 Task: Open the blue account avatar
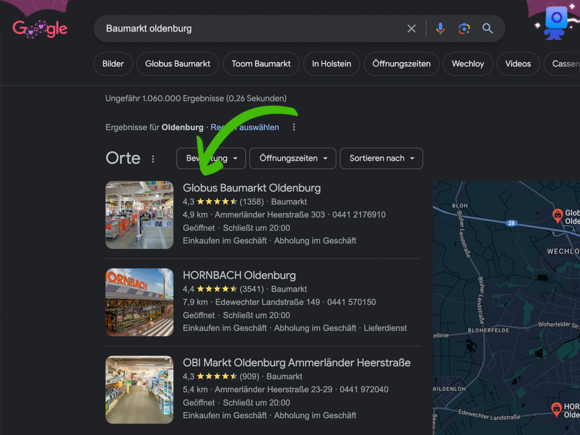click(x=555, y=23)
